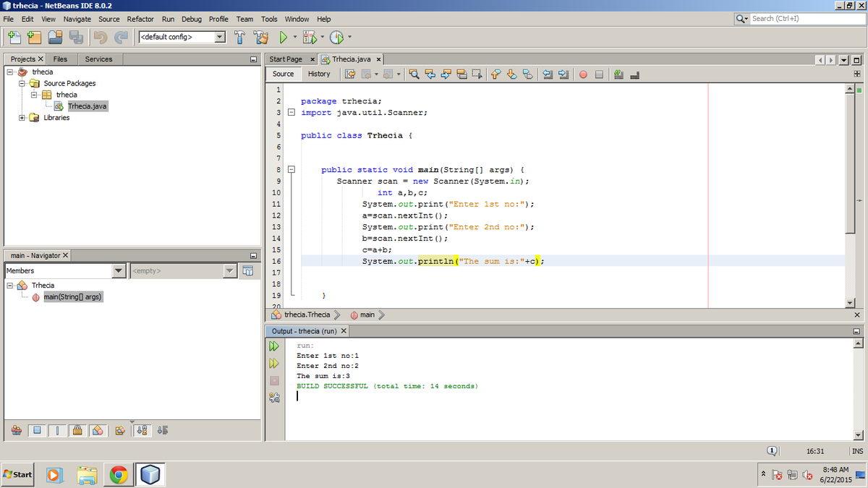The height and width of the screenshot is (488, 868).
Task: Open the Navigate menu
Action: (x=77, y=19)
